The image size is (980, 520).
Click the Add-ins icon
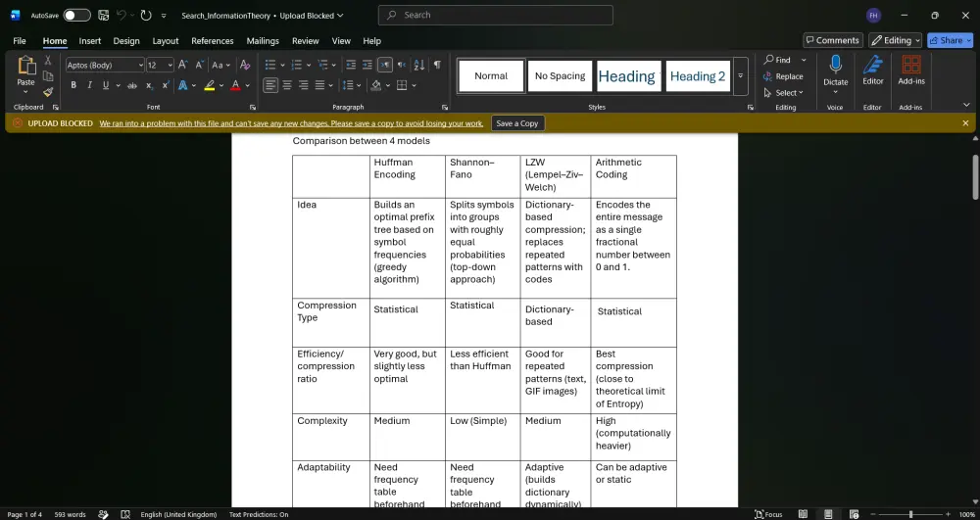click(x=911, y=66)
